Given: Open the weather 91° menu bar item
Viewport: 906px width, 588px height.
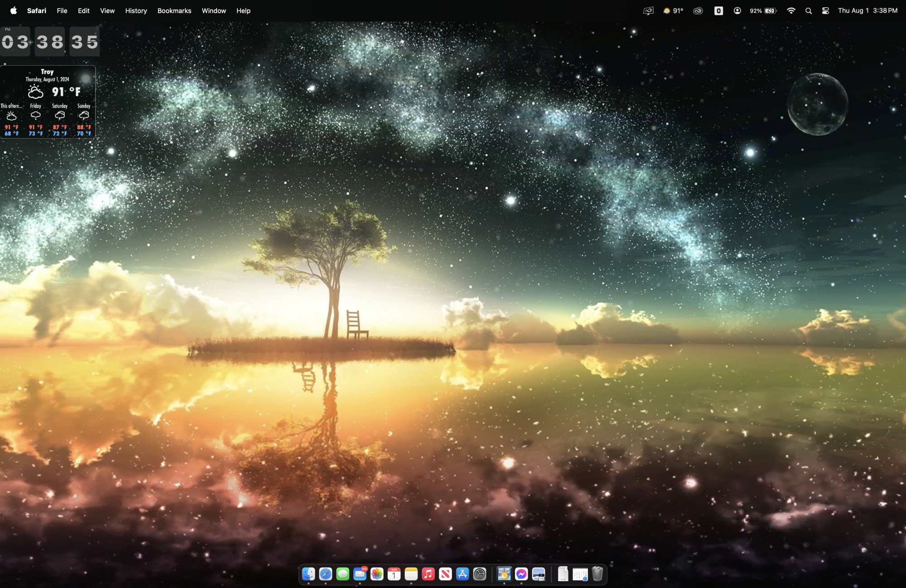Looking at the screenshot, I should point(673,10).
